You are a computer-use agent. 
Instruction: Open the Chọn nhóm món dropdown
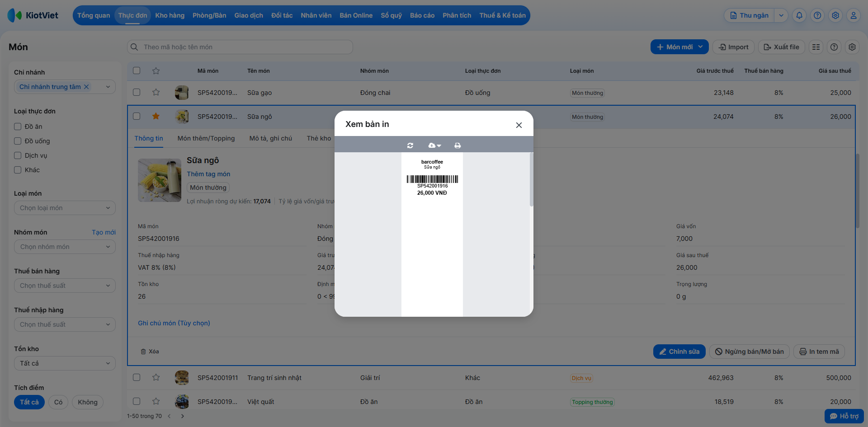(x=65, y=247)
